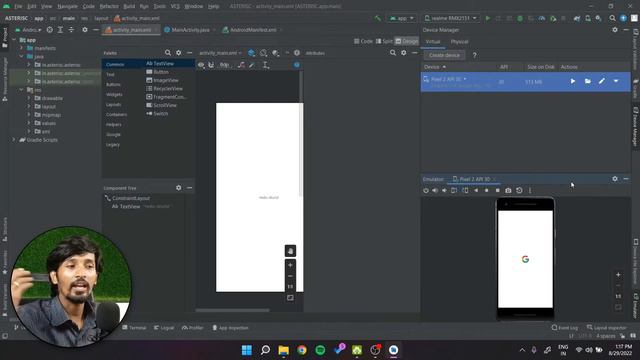Open app run configuration dropdown
The image size is (640, 360).
click(x=402, y=18)
